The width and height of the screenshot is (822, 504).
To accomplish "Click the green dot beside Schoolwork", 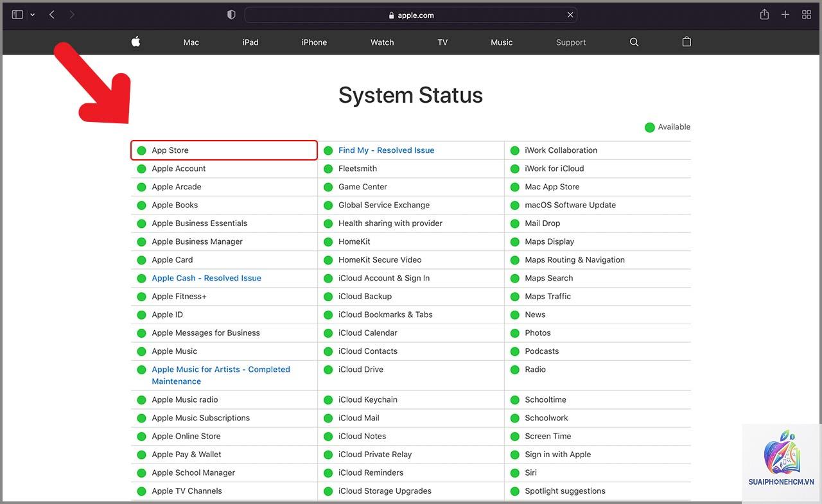I will coord(514,418).
